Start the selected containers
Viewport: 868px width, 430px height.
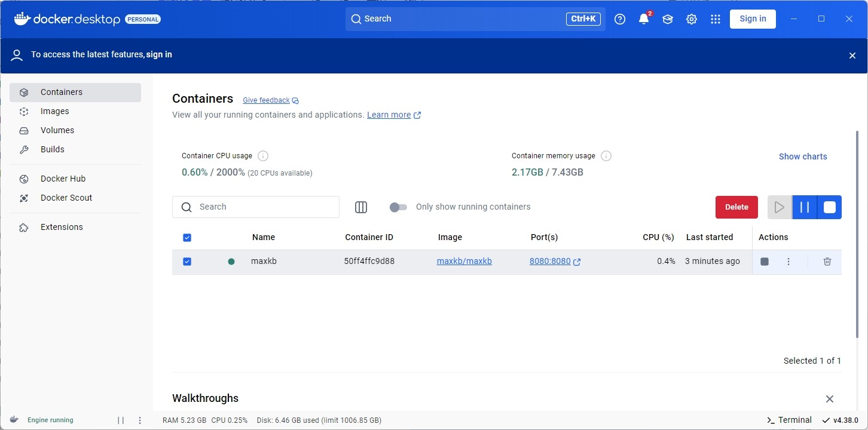(x=780, y=207)
